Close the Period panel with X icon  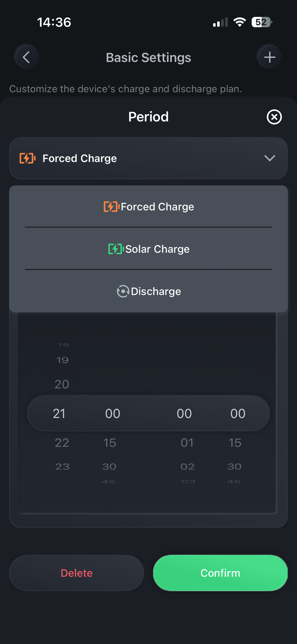pos(274,117)
